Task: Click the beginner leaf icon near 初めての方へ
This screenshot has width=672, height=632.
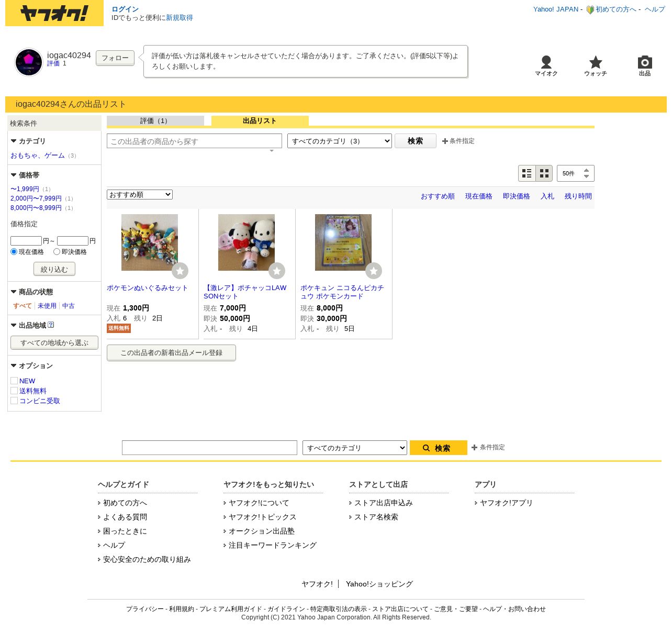Action: (x=590, y=9)
